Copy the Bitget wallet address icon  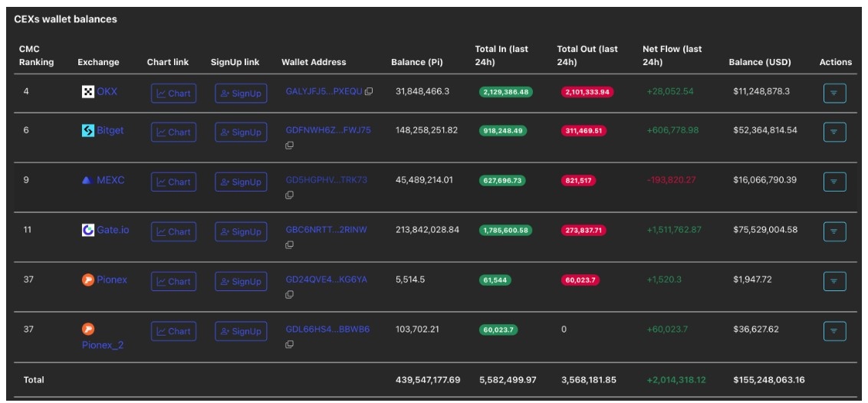point(289,146)
